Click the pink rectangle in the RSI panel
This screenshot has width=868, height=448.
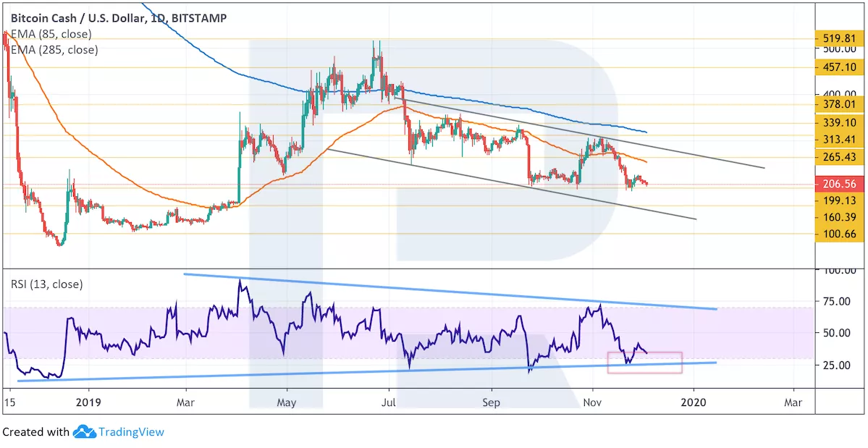click(x=644, y=363)
